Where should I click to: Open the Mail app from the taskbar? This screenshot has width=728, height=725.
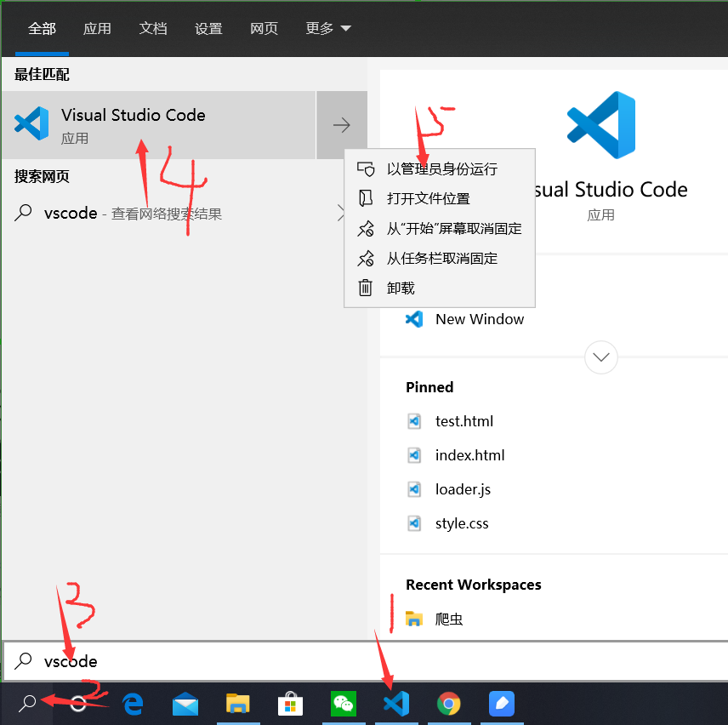tap(185, 704)
